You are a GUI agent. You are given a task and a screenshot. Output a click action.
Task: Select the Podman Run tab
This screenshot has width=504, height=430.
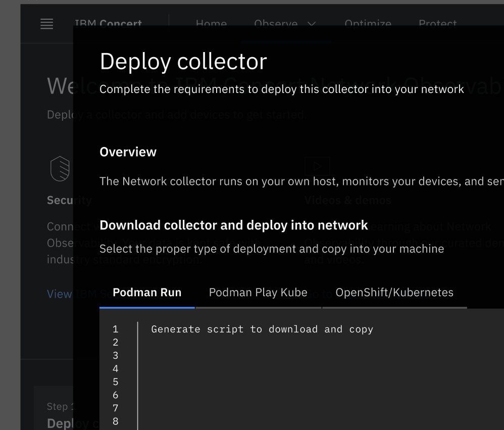point(147,293)
